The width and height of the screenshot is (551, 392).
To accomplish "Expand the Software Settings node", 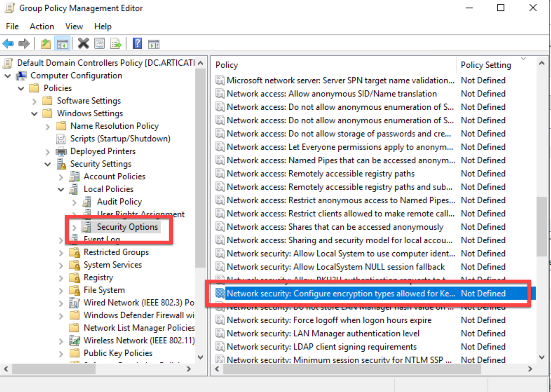I will (34, 101).
